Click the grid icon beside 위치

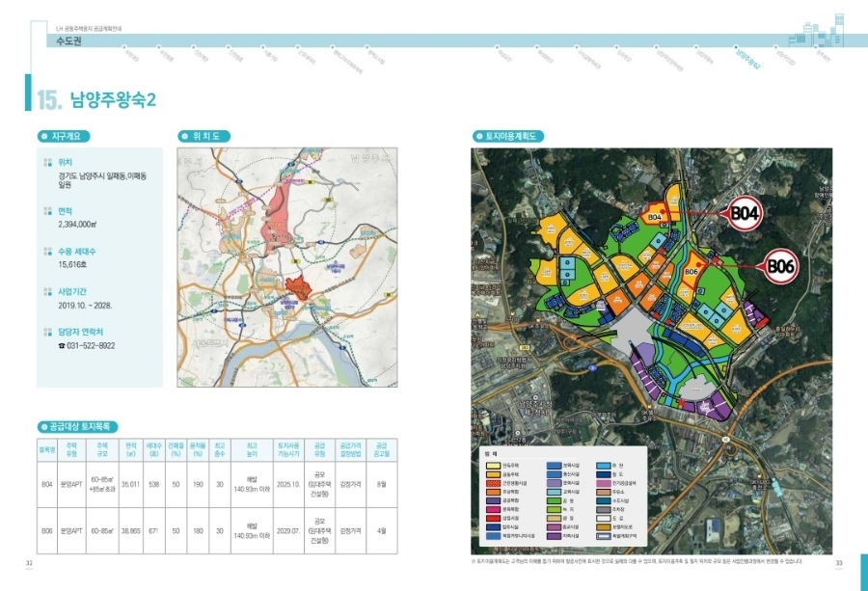(48, 163)
